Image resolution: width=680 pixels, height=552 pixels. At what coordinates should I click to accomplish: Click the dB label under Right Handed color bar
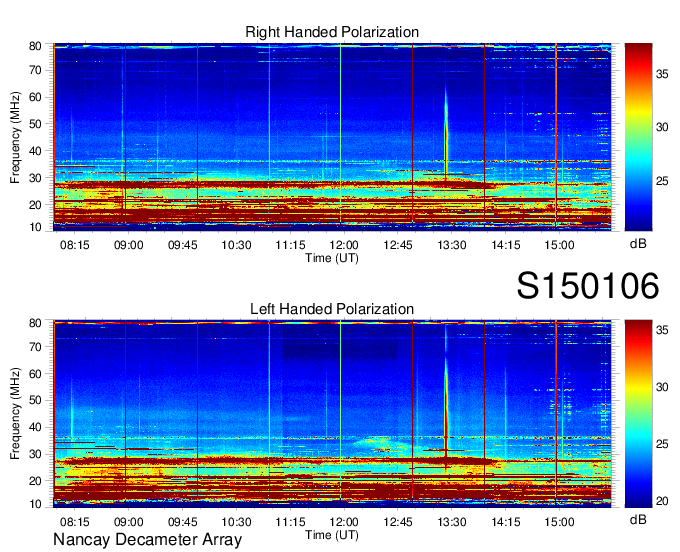(638, 244)
